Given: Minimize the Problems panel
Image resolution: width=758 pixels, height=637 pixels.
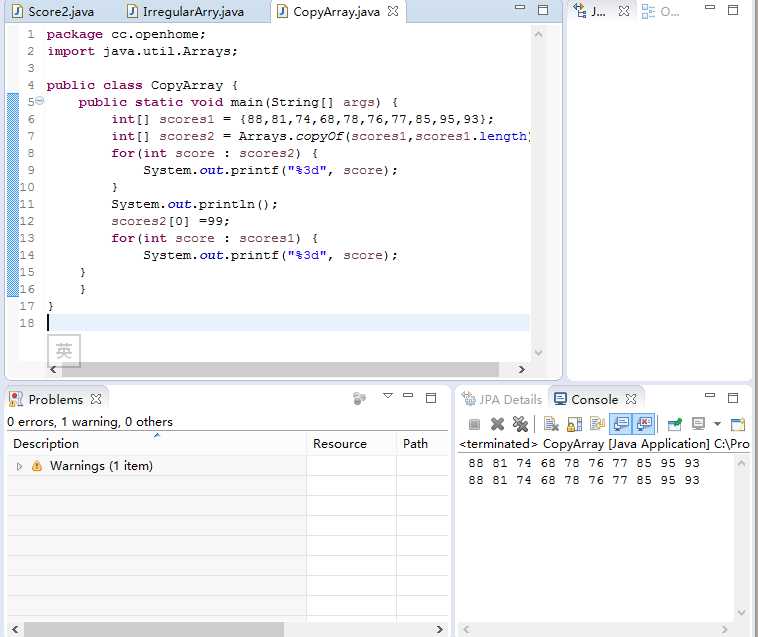Looking at the screenshot, I should click(x=408, y=395).
